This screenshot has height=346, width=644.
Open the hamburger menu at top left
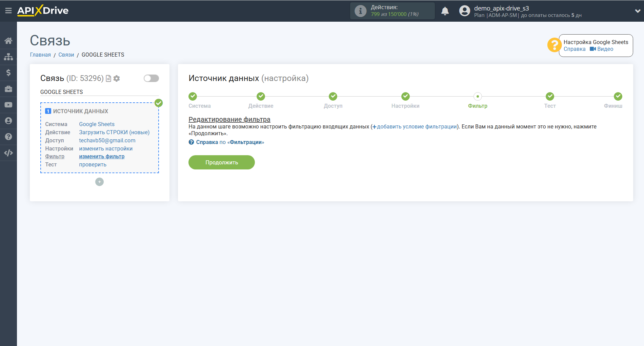pyautogui.click(x=8, y=10)
